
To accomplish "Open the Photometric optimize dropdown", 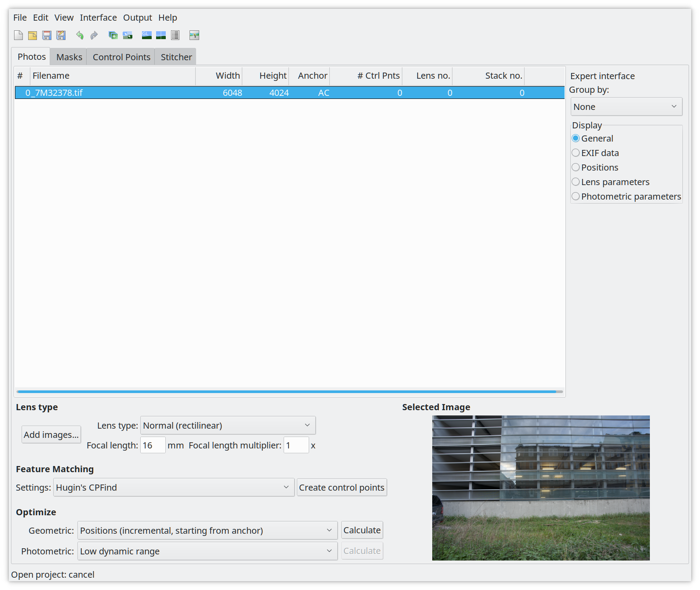I will point(208,551).
